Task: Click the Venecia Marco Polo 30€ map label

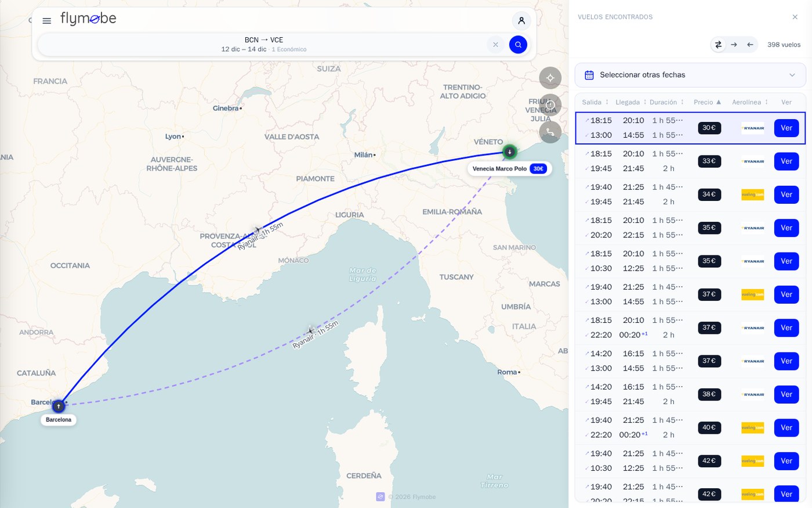Action: pos(509,169)
